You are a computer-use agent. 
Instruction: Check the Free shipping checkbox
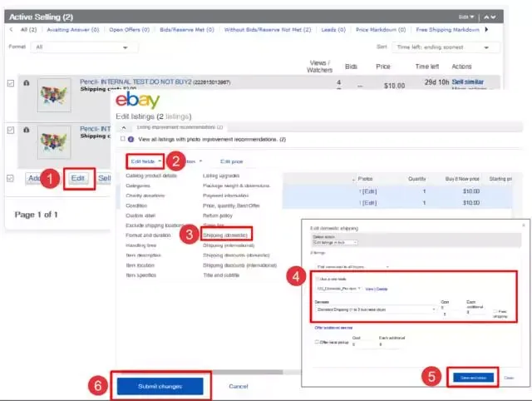tap(495, 311)
